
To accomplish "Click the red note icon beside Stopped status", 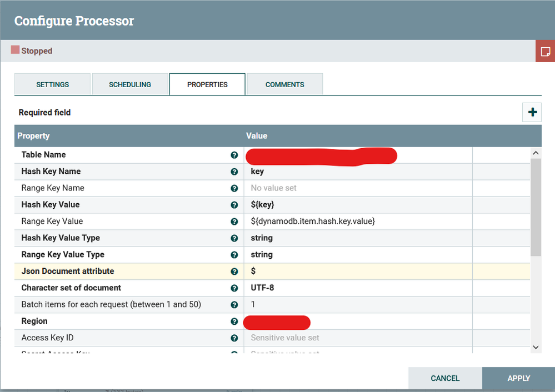I will tap(545, 51).
